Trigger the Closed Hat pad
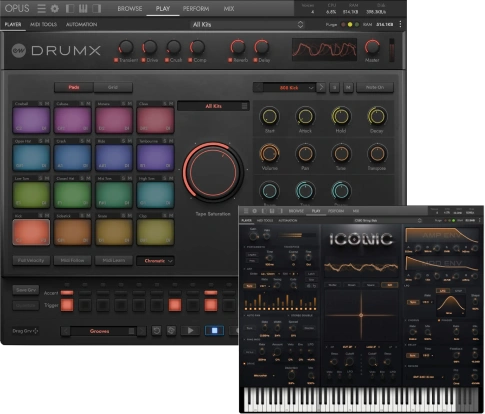The width and height of the screenshot is (485, 414). (x=72, y=195)
